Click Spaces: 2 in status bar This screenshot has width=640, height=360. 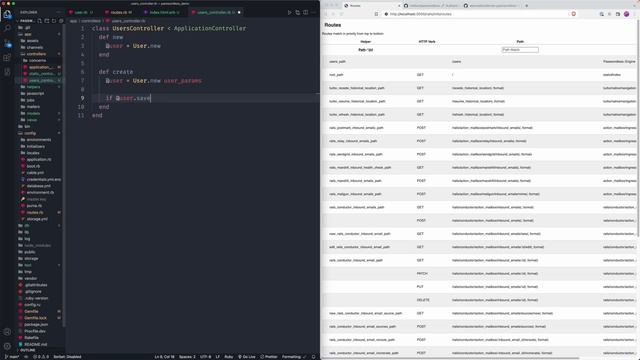(x=187, y=357)
